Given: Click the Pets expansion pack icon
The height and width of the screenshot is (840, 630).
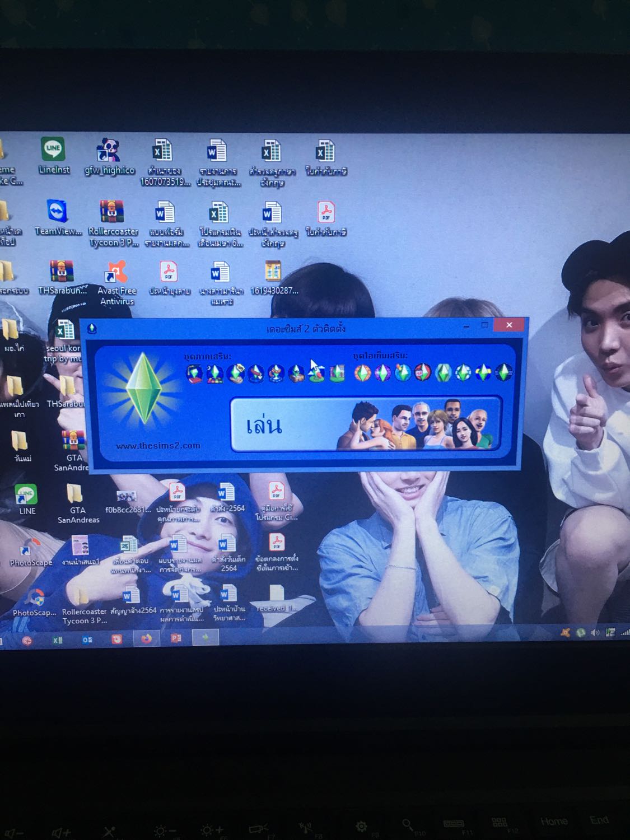Looking at the screenshot, I should tap(256, 373).
